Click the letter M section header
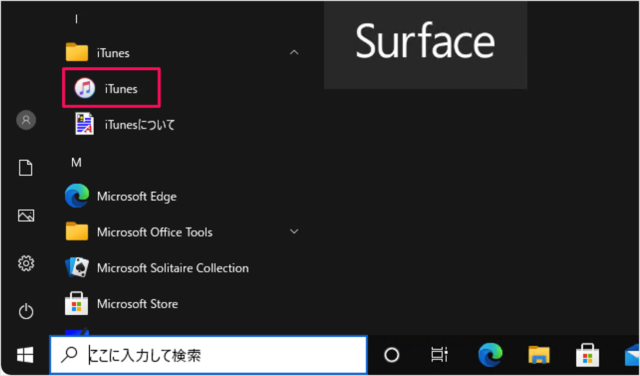This screenshot has width=640, height=376. 76,163
